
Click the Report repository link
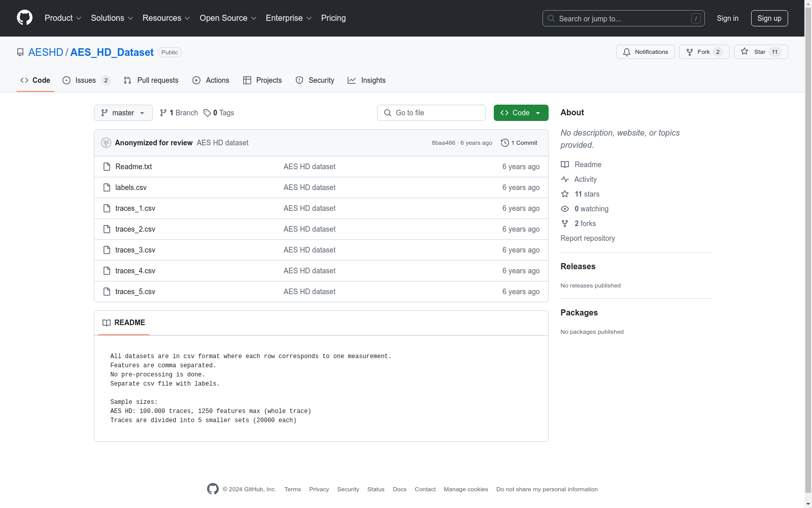tap(588, 238)
